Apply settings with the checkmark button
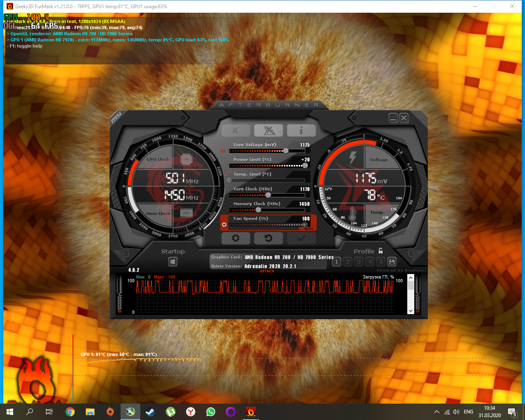 tap(301, 238)
